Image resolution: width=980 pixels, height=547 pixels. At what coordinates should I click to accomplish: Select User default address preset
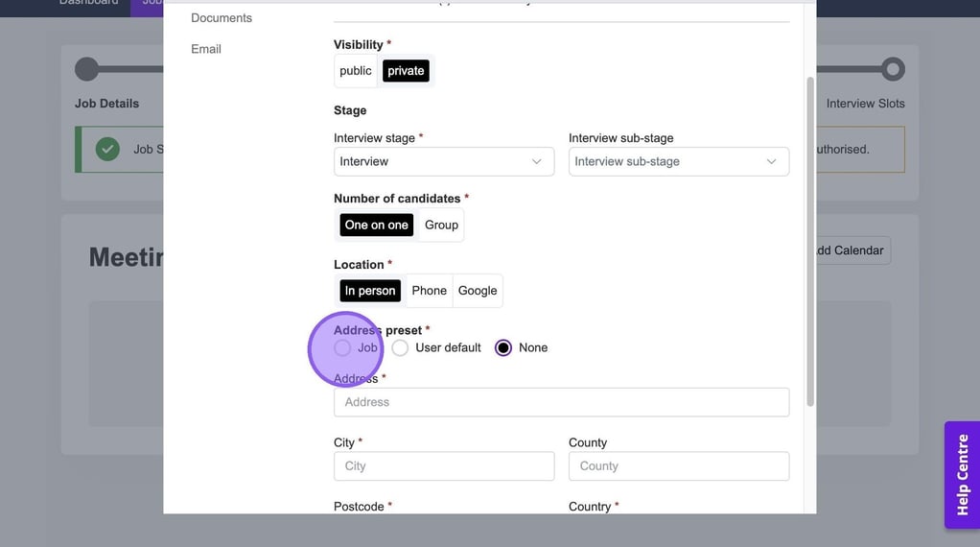click(401, 347)
